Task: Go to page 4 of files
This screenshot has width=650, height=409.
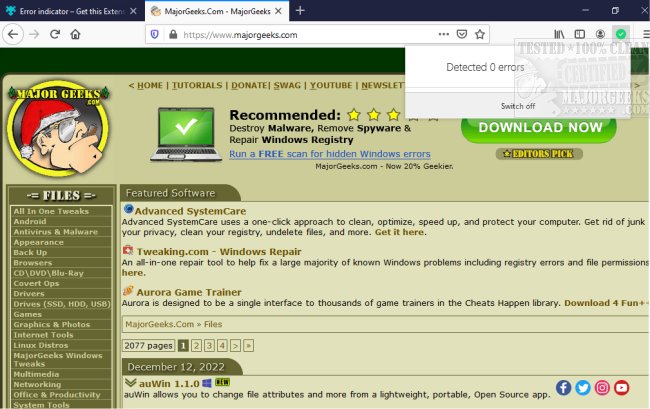Action: coord(222,346)
